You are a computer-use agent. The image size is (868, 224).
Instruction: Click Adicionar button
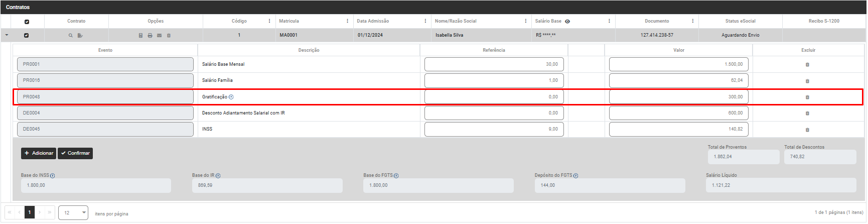(x=39, y=153)
